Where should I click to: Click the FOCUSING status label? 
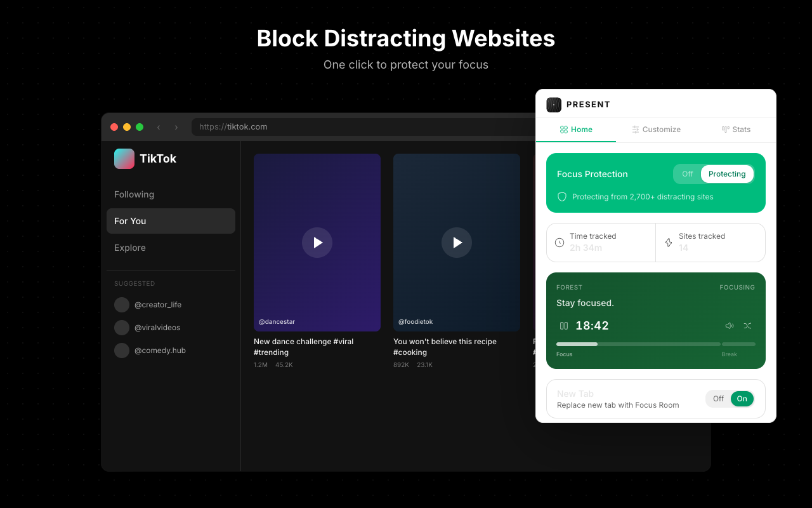point(737,288)
